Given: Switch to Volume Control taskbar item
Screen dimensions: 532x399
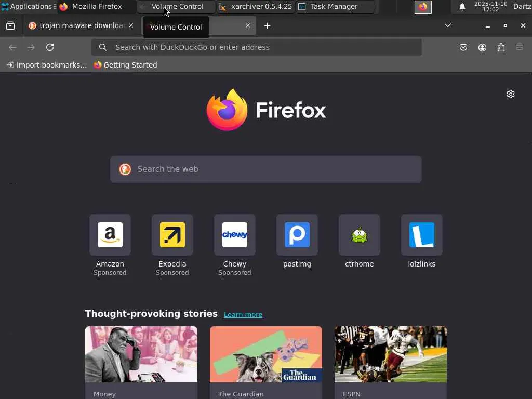Looking at the screenshot, I should tap(177, 6).
